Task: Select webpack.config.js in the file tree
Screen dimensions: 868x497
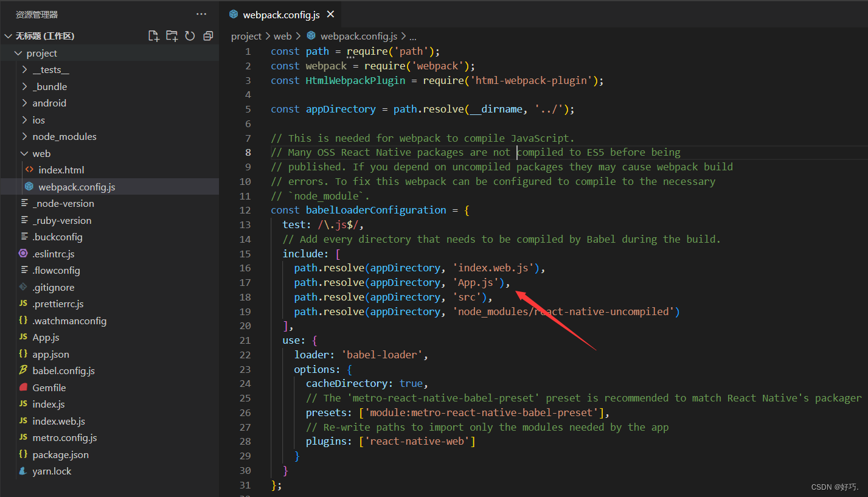Action: (x=109, y=187)
